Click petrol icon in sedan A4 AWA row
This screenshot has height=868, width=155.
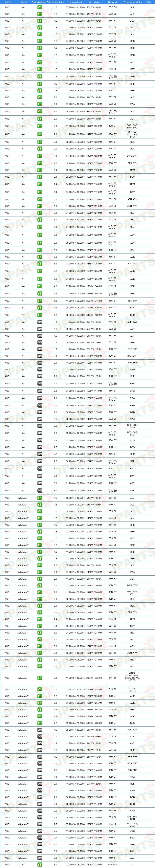click(40, 104)
